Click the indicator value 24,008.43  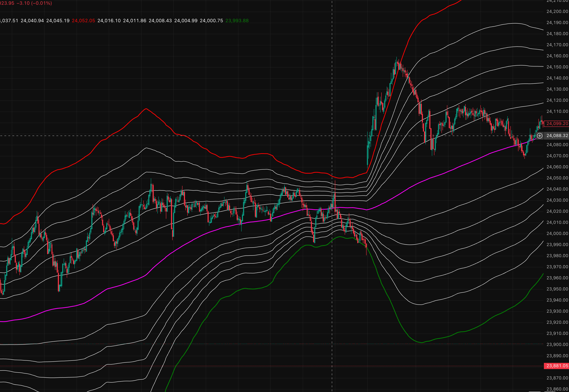[x=160, y=21]
